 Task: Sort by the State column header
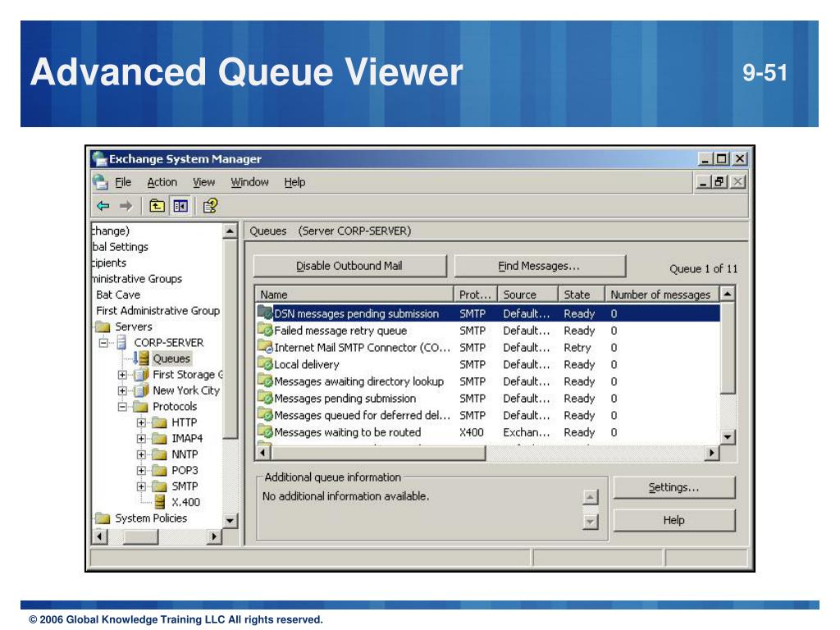click(582, 294)
